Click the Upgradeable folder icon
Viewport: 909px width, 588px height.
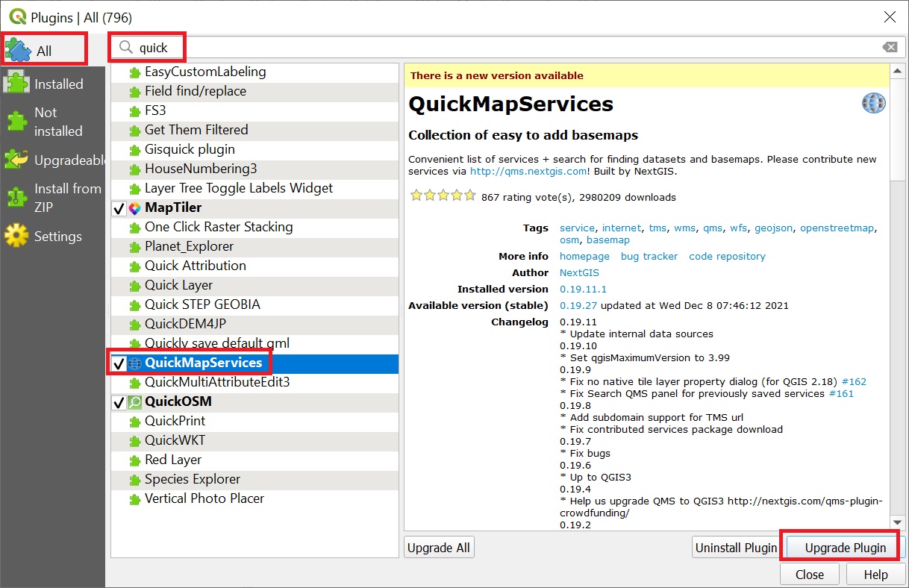coord(16,160)
